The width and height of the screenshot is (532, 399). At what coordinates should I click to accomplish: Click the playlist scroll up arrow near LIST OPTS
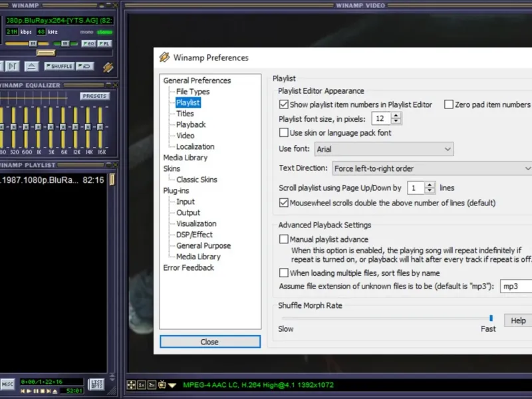coord(112,375)
